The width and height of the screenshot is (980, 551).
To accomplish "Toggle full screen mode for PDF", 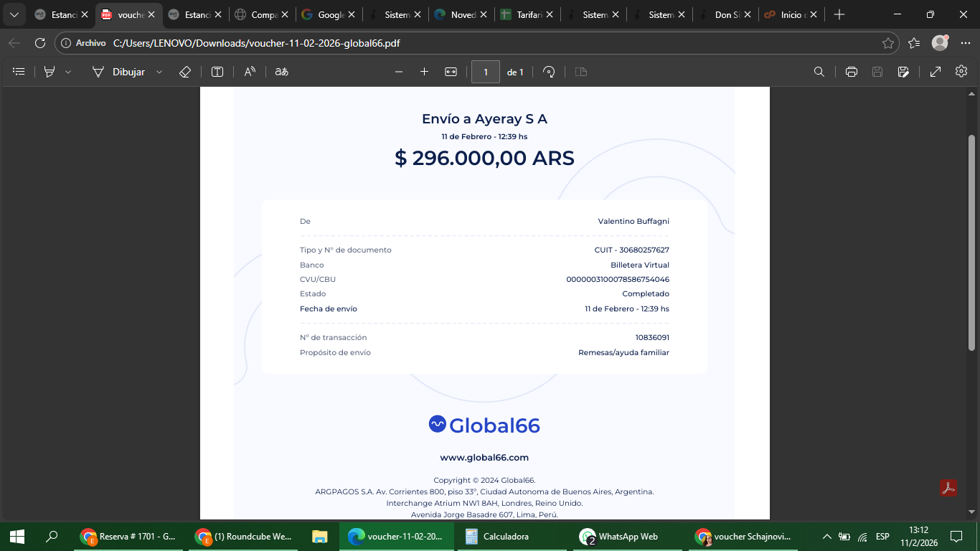I will (x=936, y=72).
